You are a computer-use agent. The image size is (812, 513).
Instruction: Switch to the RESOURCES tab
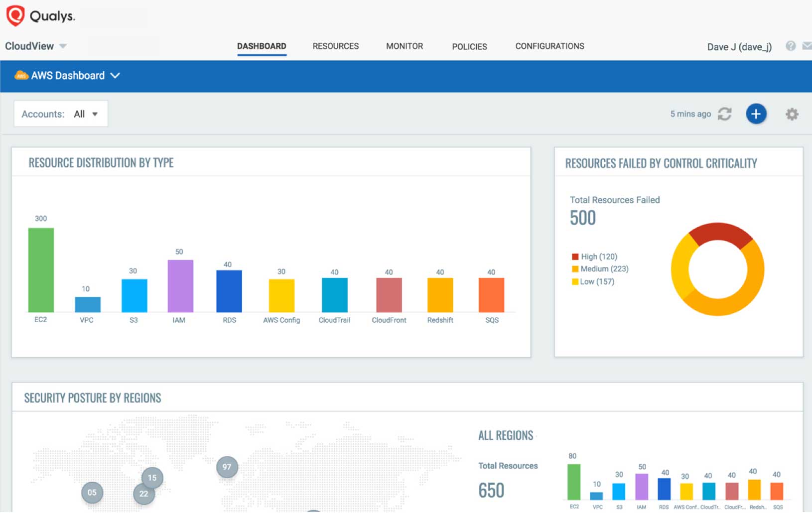[335, 46]
